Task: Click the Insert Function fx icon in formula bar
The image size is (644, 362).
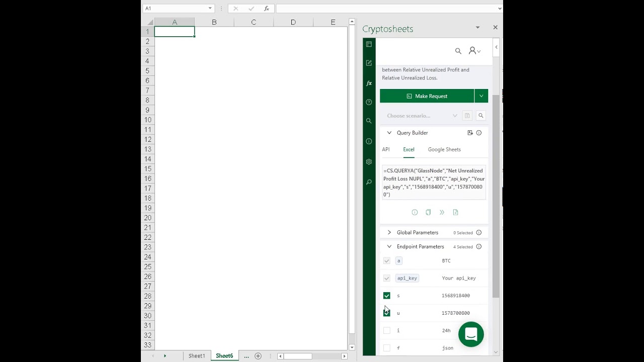Action: pos(267,9)
